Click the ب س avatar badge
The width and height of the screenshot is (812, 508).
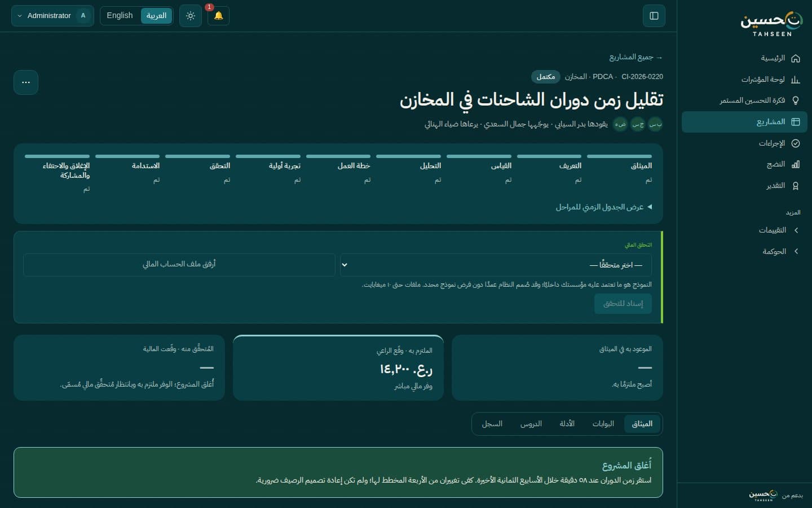coord(655,124)
